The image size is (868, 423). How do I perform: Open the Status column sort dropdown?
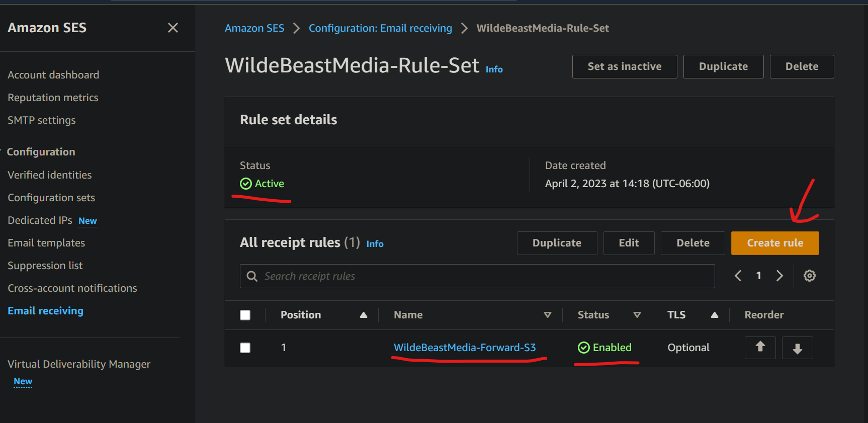(637, 315)
